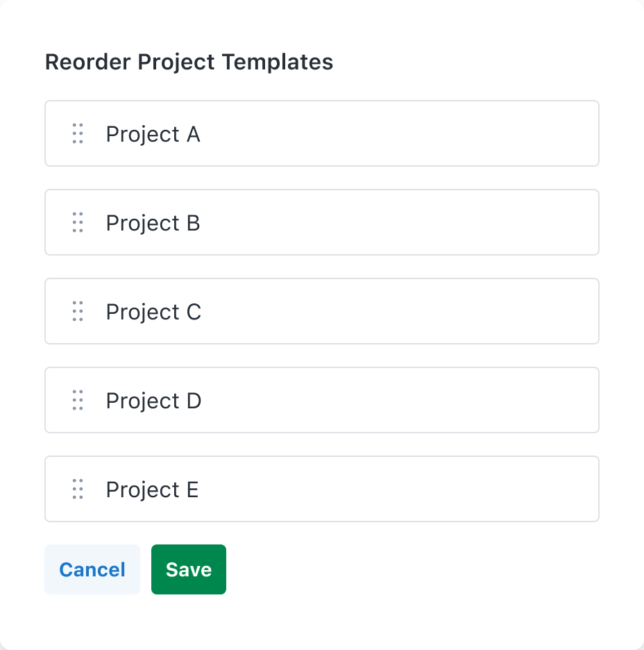
Task: Select the Project B label text
Action: point(153,223)
